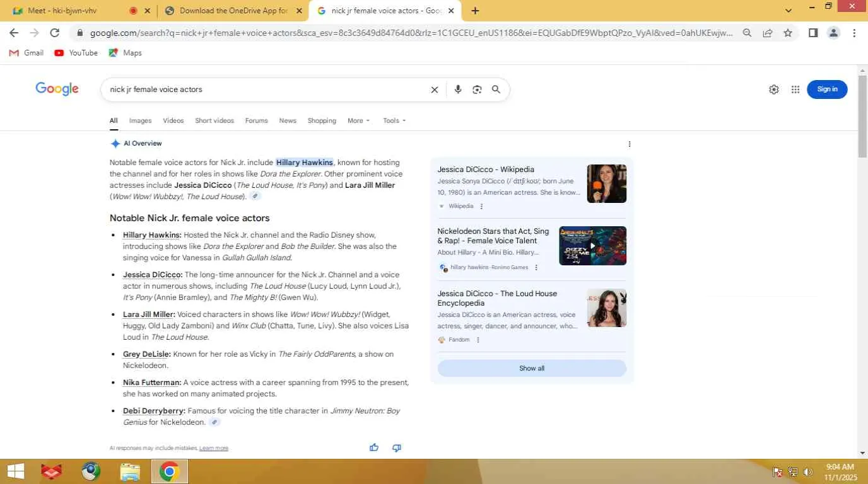Image resolution: width=868 pixels, height=484 pixels.
Task: Start a voice search with the microphone
Action: point(458,89)
